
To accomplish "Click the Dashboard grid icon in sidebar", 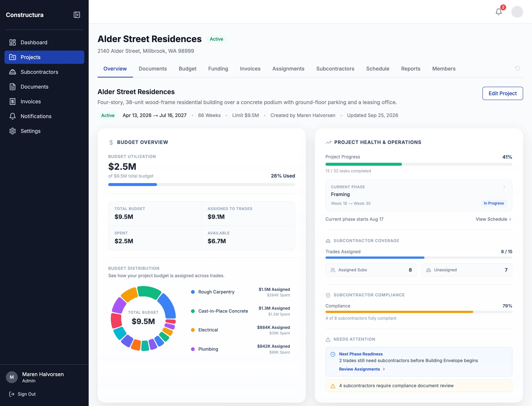I will click(x=12, y=42).
